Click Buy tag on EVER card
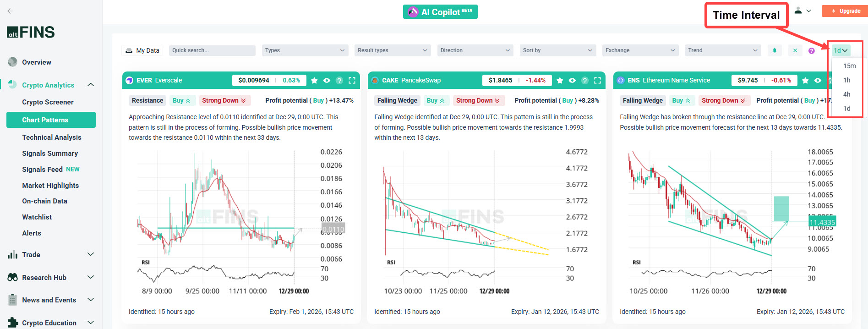868x329 pixels. point(181,100)
